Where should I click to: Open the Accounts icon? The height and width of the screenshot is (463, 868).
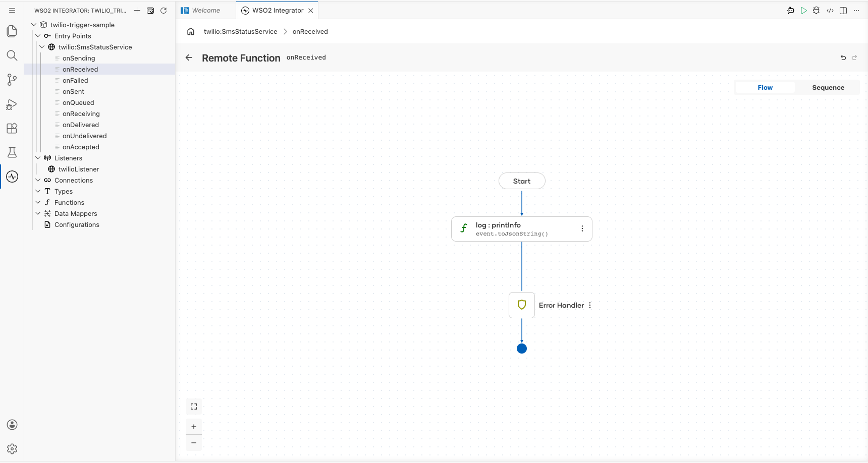12,425
